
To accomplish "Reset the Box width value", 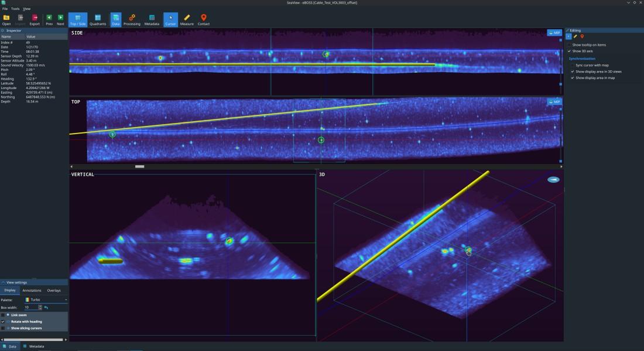I will point(46,307).
